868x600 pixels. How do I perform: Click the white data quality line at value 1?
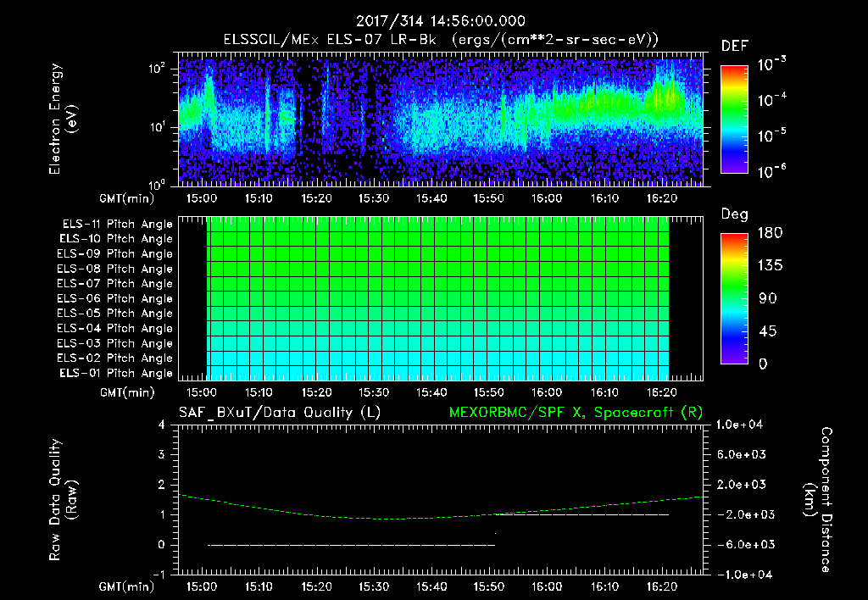582,514
